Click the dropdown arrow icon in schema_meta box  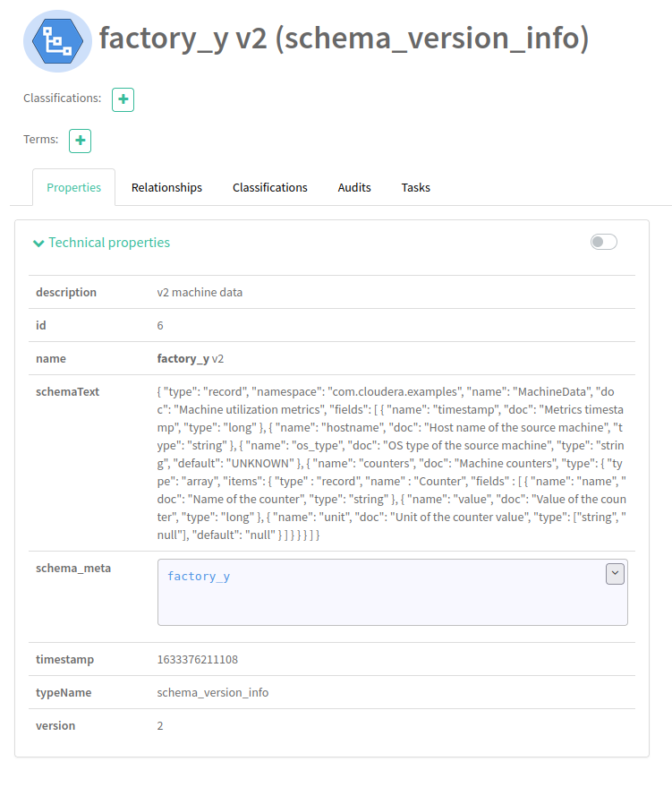[615, 574]
